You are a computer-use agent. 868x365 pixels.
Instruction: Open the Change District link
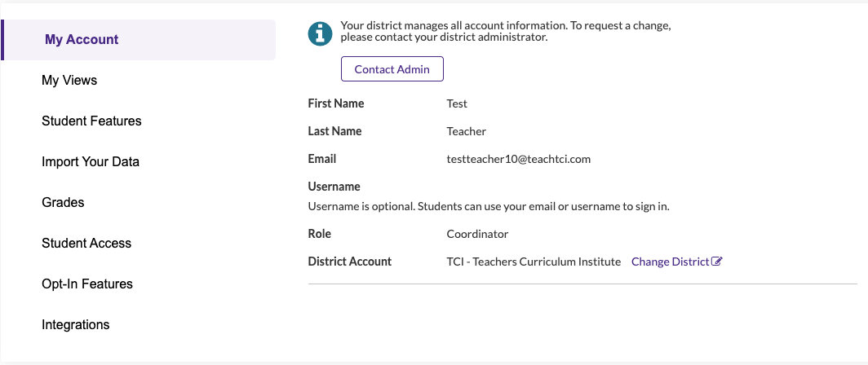pyautogui.click(x=670, y=262)
